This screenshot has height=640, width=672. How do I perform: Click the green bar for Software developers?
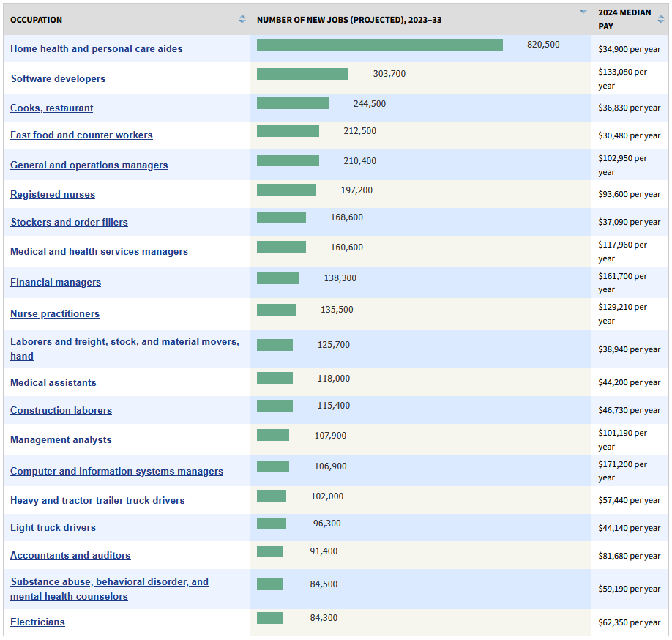click(x=302, y=74)
